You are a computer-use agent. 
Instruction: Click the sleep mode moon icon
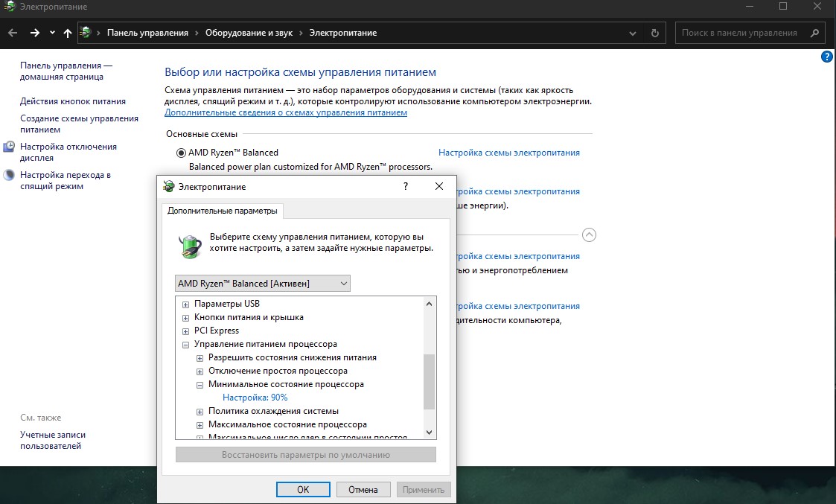coord(9,175)
